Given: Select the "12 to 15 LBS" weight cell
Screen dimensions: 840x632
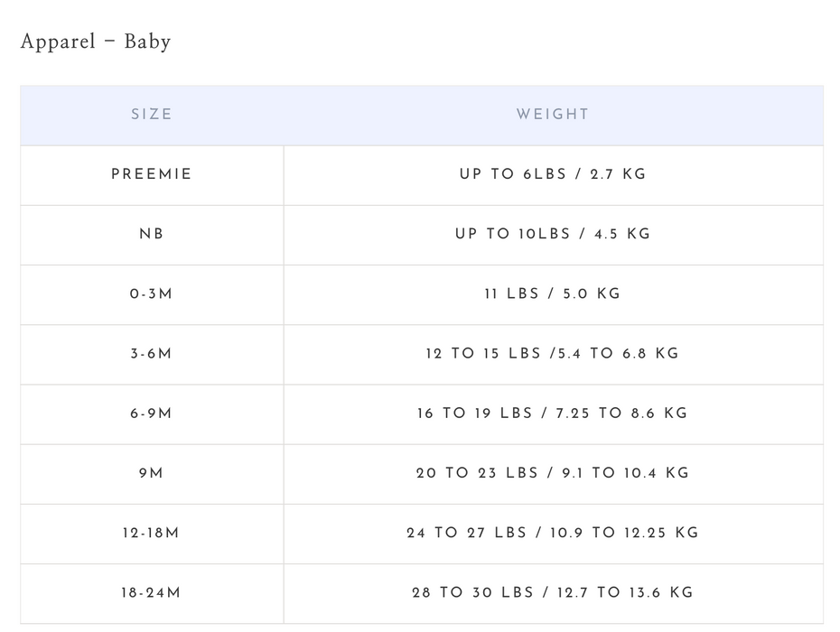Looking at the screenshot, I should pyautogui.click(x=553, y=354).
